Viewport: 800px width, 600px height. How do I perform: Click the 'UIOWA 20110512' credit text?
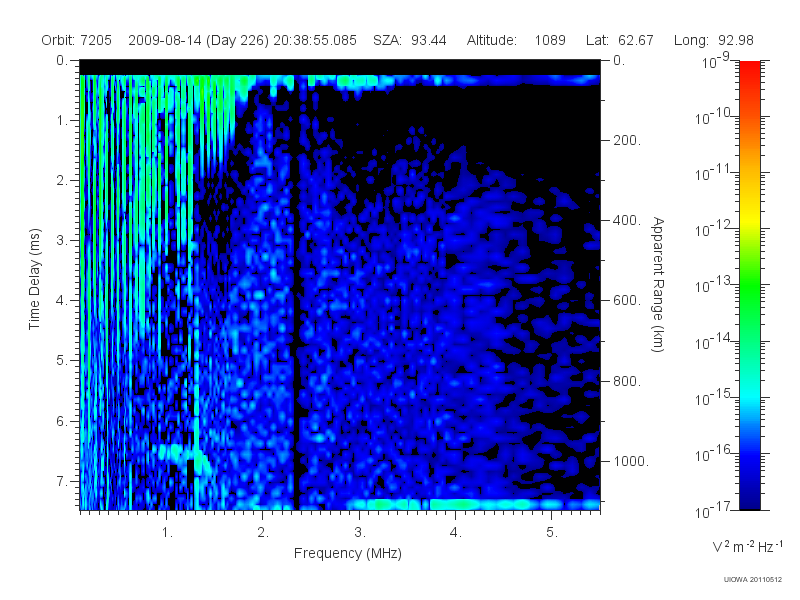point(752,579)
